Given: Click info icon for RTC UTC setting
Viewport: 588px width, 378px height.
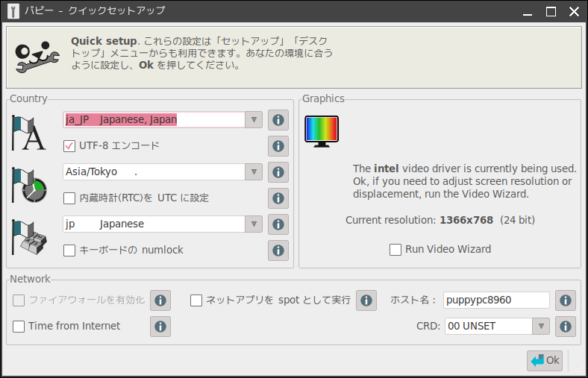Looking at the screenshot, I should click(x=278, y=198).
